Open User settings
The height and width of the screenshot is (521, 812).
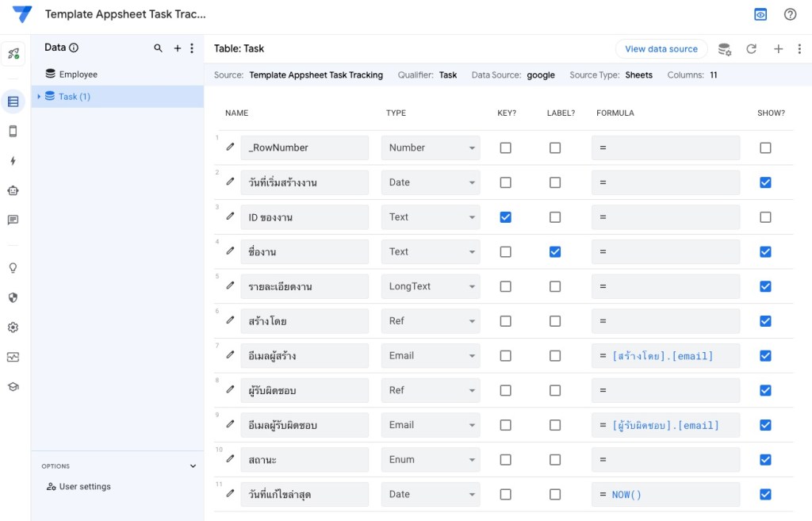[x=79, y=486]
